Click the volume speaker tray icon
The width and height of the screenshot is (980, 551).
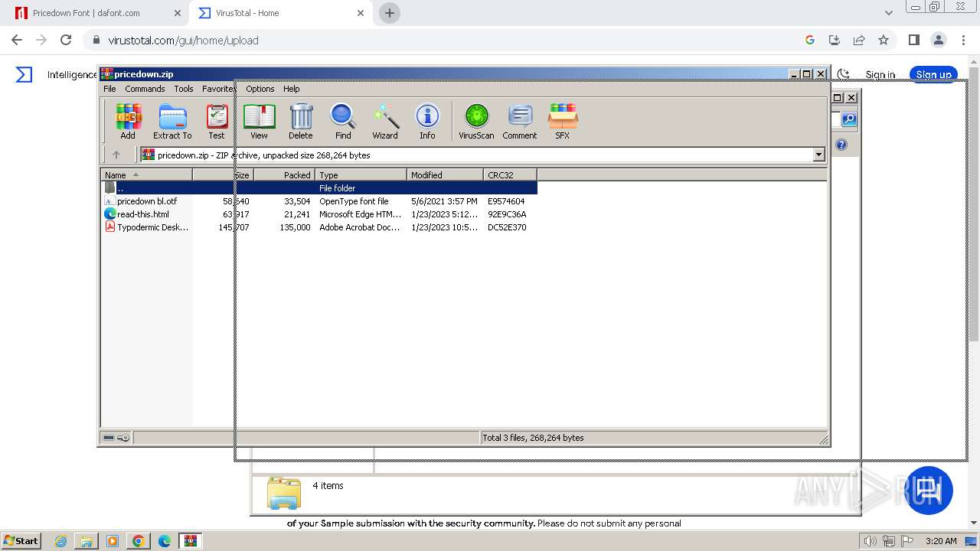click(870, 541)
